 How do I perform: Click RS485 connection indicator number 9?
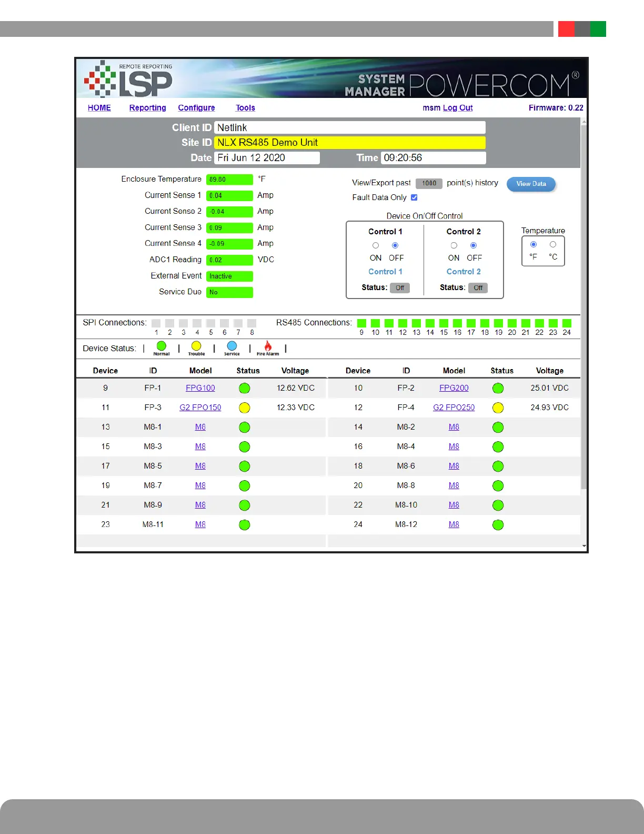pos(361,323)
